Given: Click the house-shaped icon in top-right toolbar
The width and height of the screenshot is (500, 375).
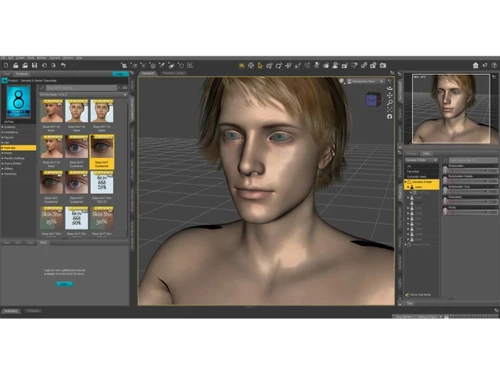Looking at the screenshot, I should (x=476, y=65).
